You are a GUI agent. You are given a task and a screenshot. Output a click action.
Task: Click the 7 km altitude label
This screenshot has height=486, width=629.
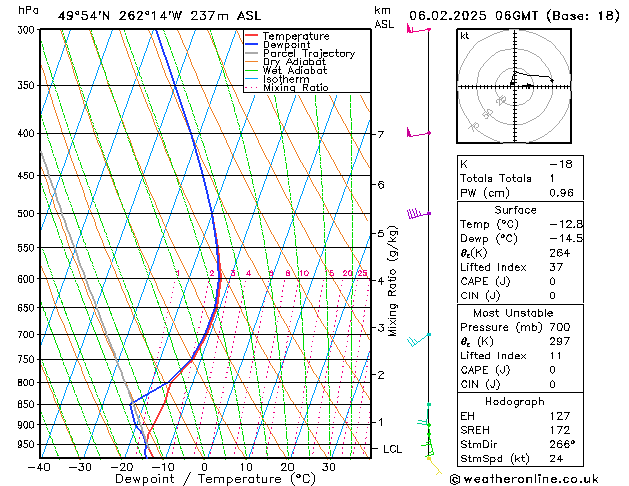click(x=381, y=134)
